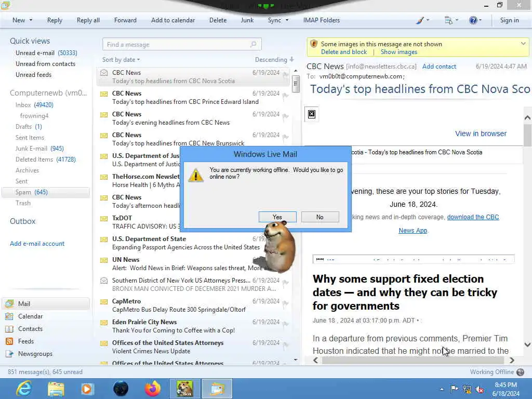Viewport: 532px width, 399px height.
Task: Click the Reply toolbar button
Action: (x=55, y=20)
